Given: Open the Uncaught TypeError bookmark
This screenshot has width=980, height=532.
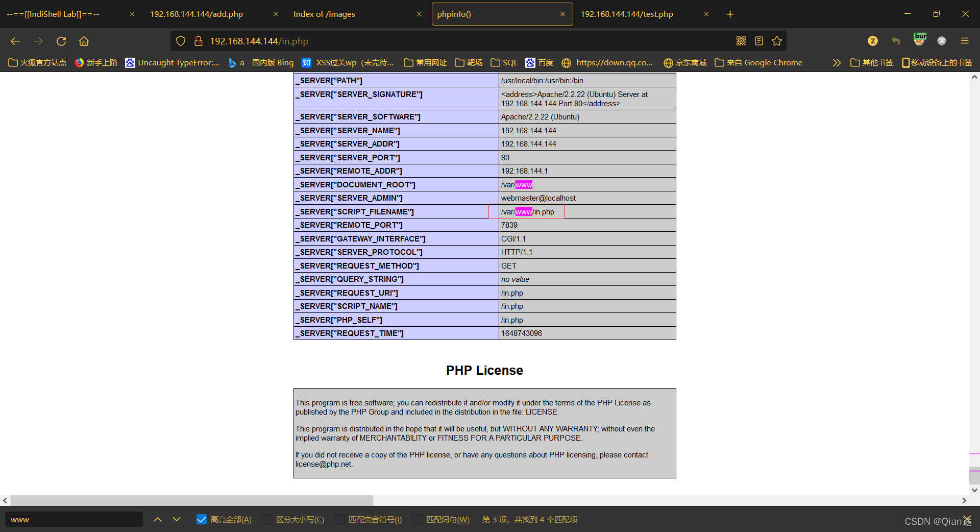Looking at the screenshot, I should 173,63.
